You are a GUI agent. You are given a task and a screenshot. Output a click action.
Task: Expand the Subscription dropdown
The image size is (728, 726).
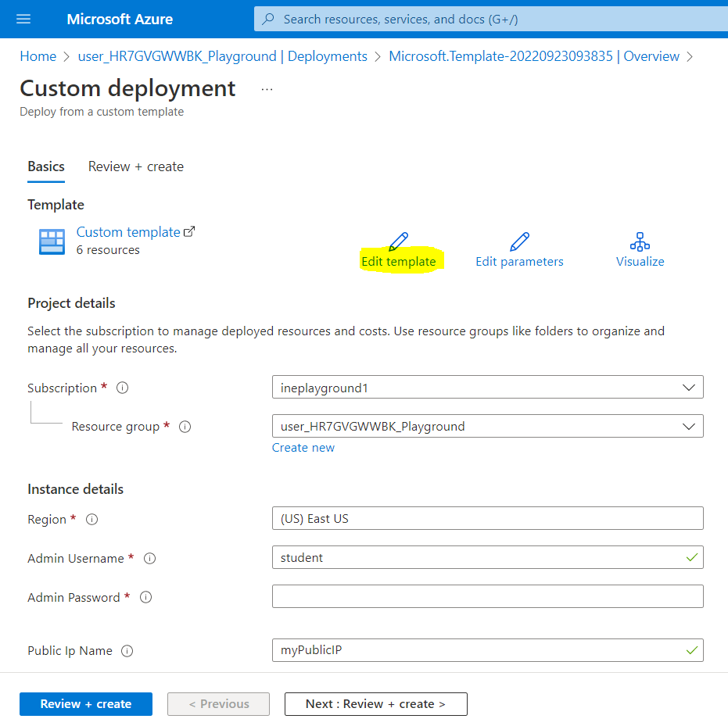(487, 388)
